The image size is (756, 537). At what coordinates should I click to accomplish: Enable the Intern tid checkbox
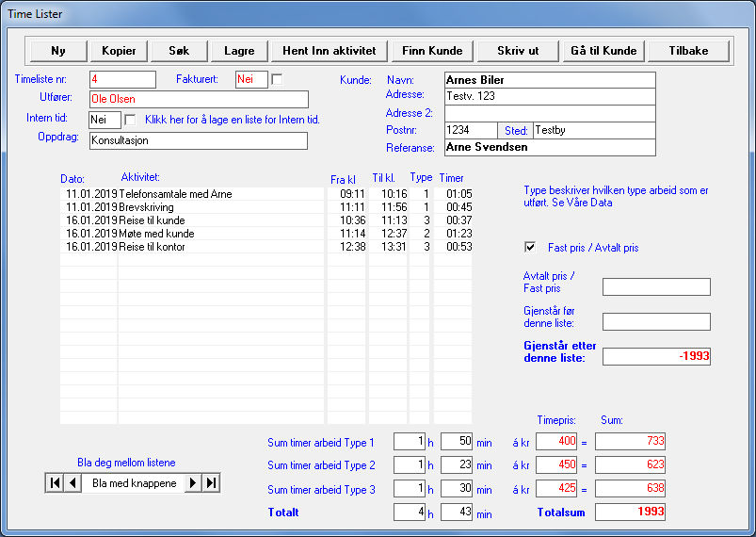[131, 120]
